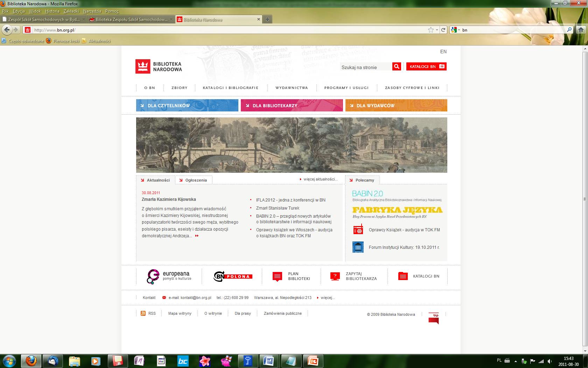This screenshot has height=368, width=588.
Task: Click the vertical page scrollbar
Action: [x=585, y=200]
